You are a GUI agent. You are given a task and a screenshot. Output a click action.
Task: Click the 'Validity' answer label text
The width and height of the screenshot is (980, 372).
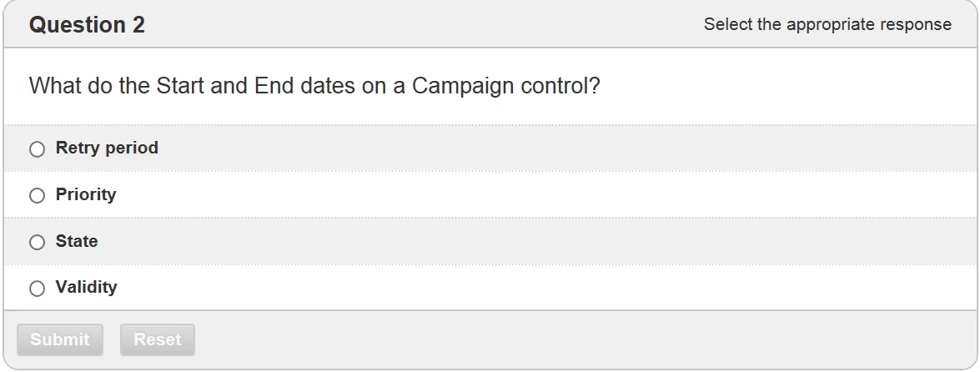point(86,288)
